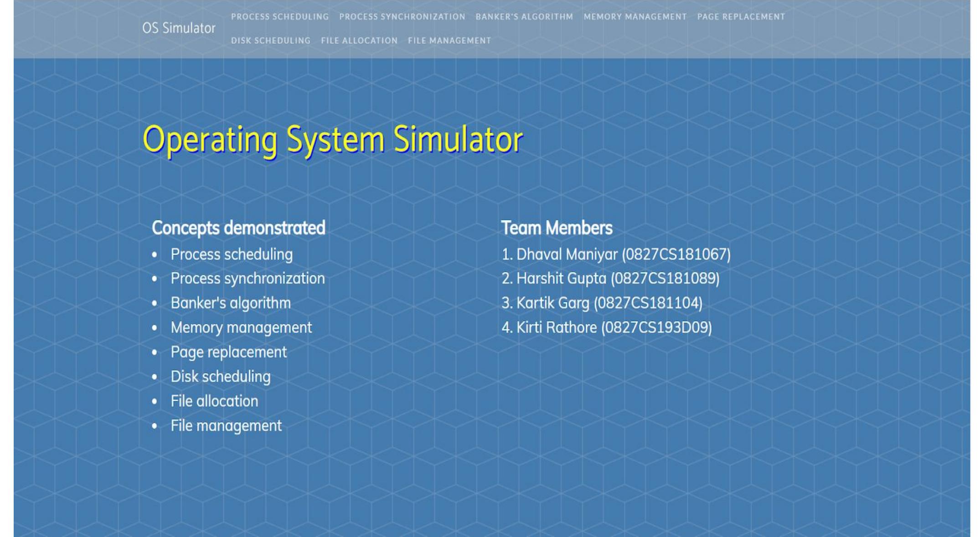Go to File Allocation in navbar
The image size is (980, 537).
coord(359,41)
